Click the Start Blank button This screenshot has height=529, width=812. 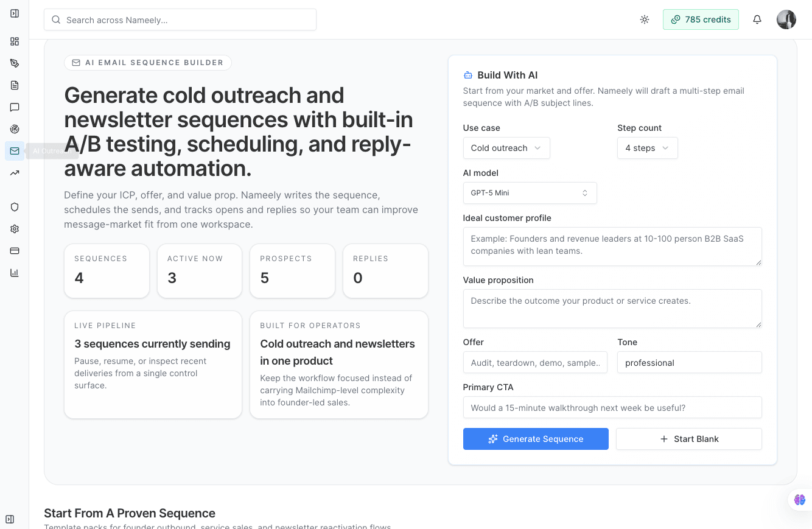(x=688, y=439)
